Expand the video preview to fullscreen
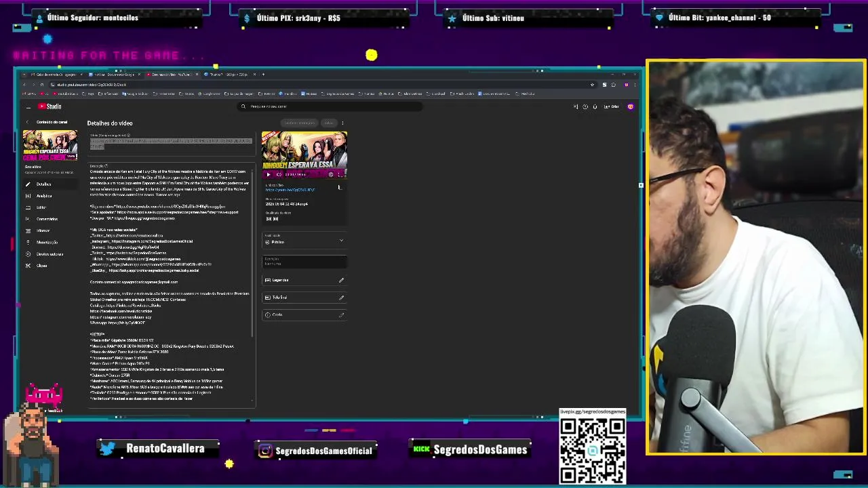This screenshot has height=488, width=868. [x=339, y=174]
